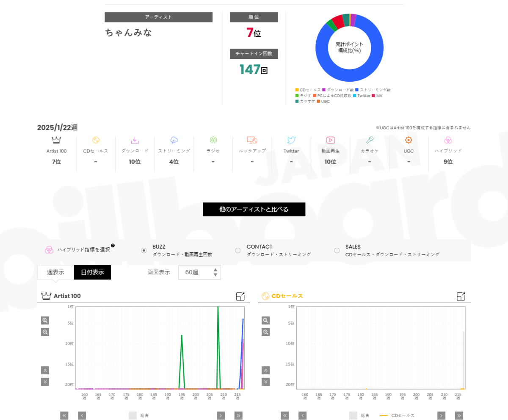Open the 画面表示 60週 dropdown

point(200,272)
